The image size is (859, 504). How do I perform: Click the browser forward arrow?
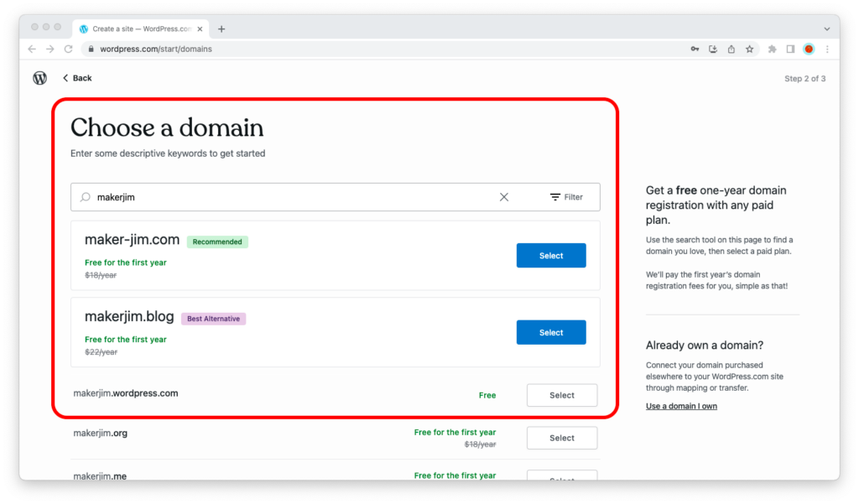pyautogui.click(x=49, y=49)
